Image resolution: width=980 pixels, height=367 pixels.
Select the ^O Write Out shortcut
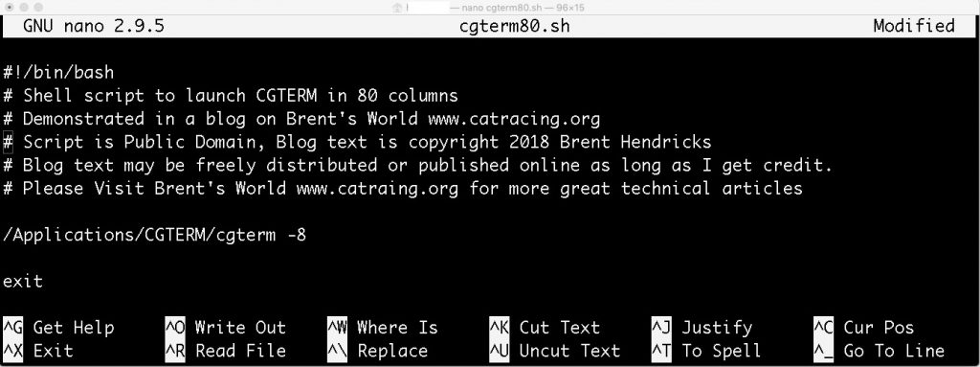pos(225,328)
